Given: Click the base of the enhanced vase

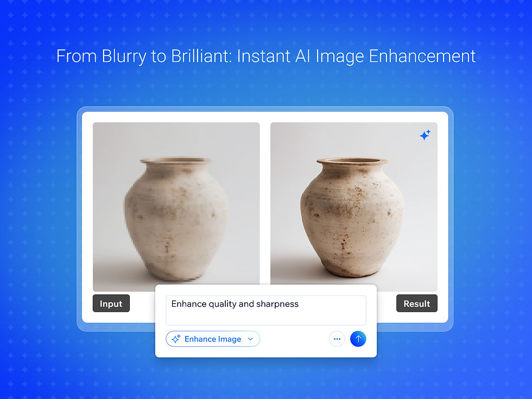Looking at the screenshot, I should (353, 270).
